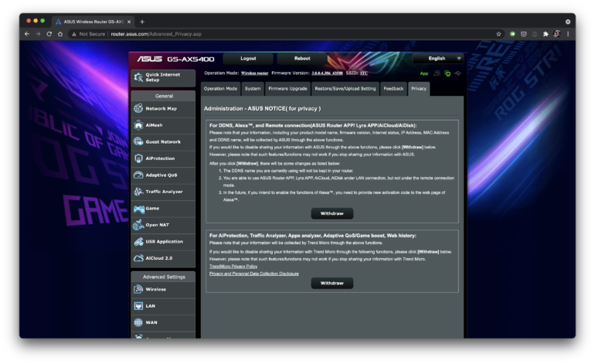Image resolution: width=595 pixels, height=364 pixels.
Task: Click the Administration - ASUS NOTICE heading
Action: [x=262, y=108]
